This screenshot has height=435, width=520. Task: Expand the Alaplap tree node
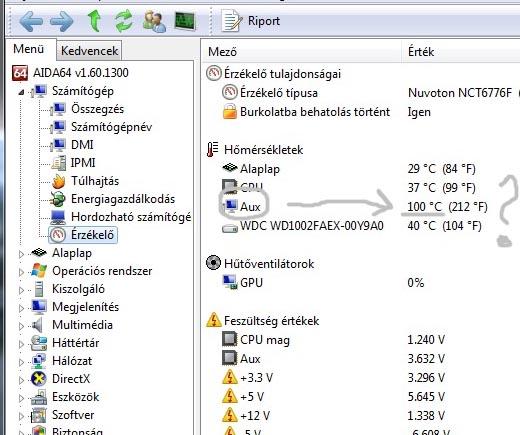[21, 254]
